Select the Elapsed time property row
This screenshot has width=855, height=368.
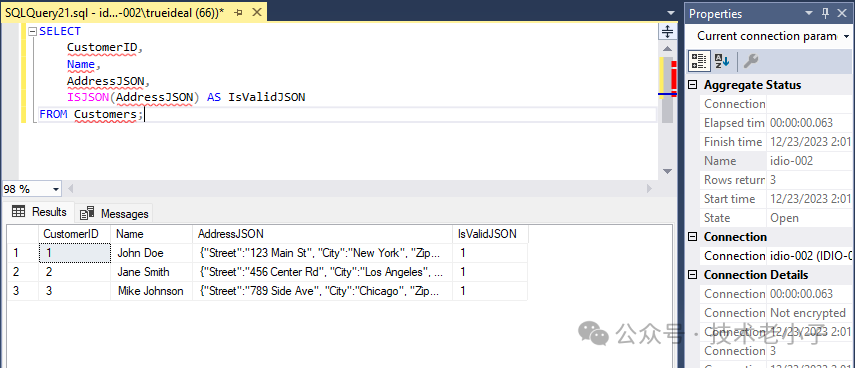[x=776, y=123]
